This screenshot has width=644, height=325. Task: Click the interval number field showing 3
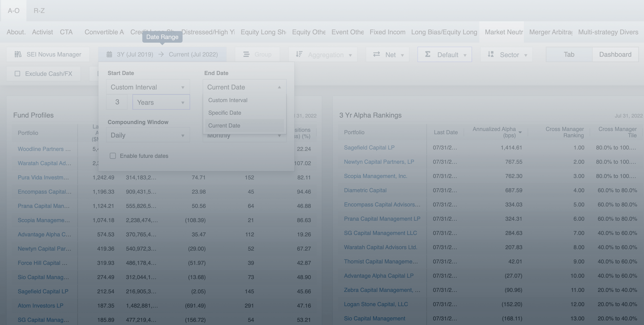pyautogui.click(x=117, y=102)
